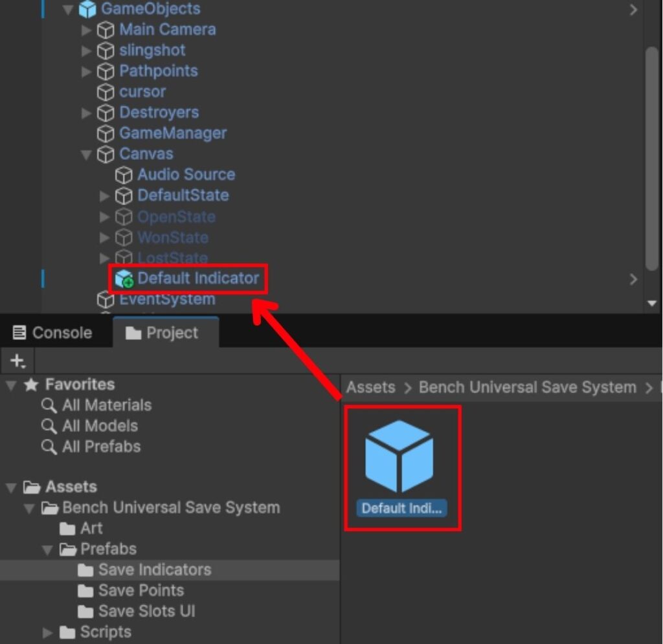Open the Save Slots UI folder
The height and width of the screenshot is (644, 663).
coord(170,612)
